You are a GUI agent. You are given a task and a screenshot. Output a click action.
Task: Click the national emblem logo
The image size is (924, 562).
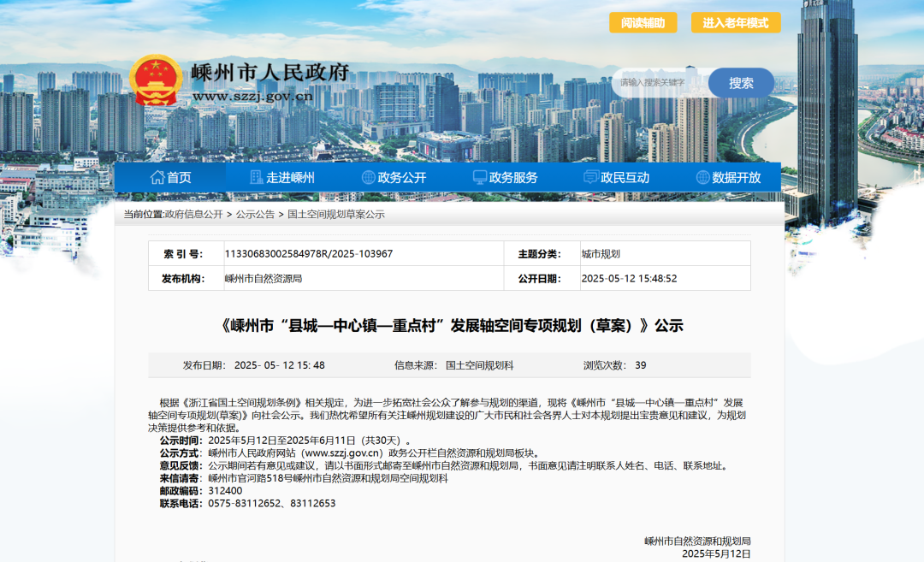tap(156, 80)
